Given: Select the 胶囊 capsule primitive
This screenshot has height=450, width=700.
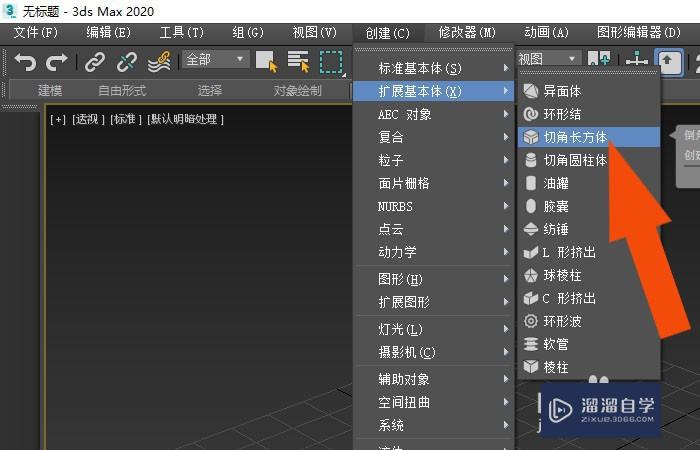Looking at the screenshot, I should coord(589,206).
